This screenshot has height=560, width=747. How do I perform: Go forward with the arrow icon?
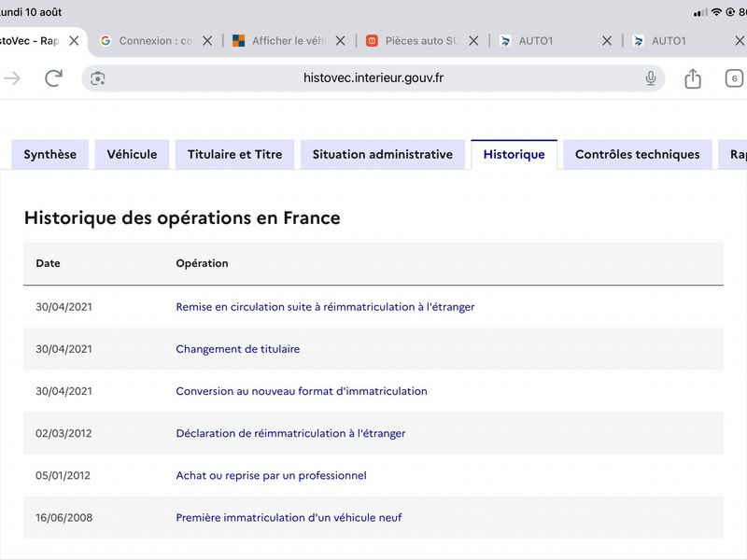(11, 78)
